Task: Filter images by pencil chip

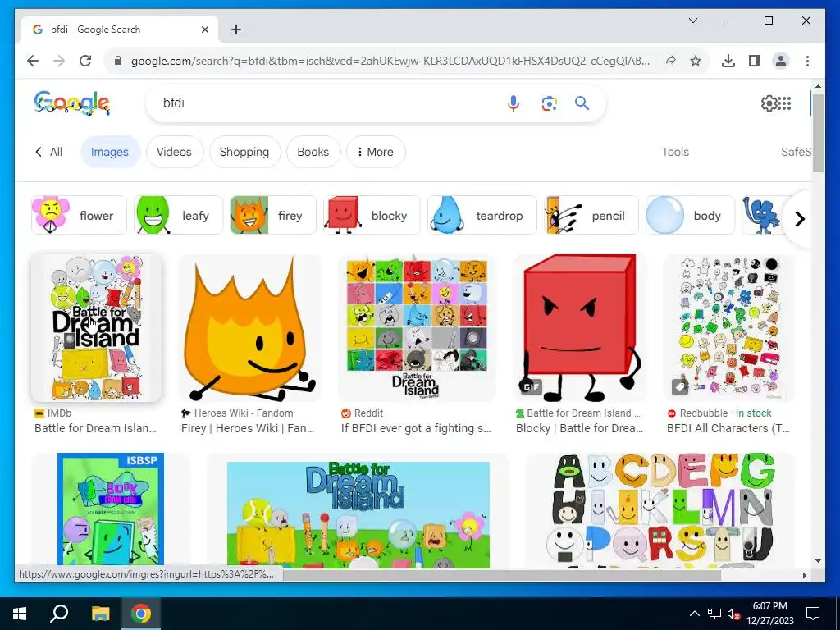Action: (x=591, y=216)
